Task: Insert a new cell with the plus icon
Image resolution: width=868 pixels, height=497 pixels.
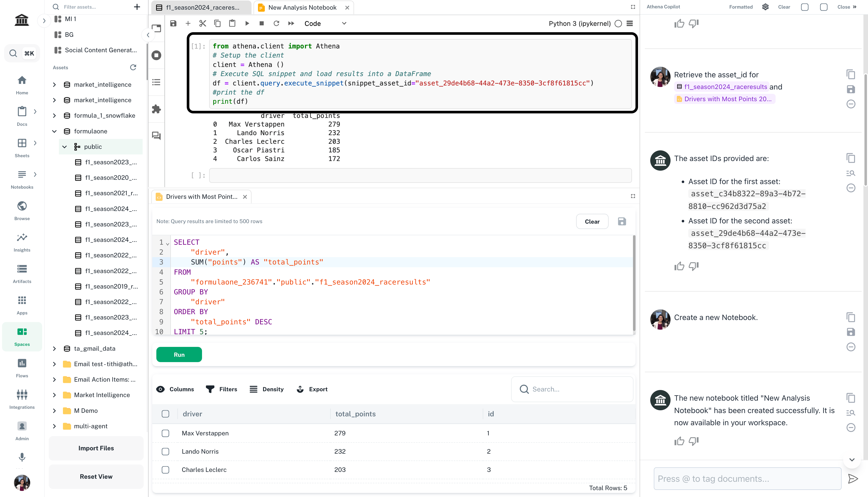Action: coord(188,23)
